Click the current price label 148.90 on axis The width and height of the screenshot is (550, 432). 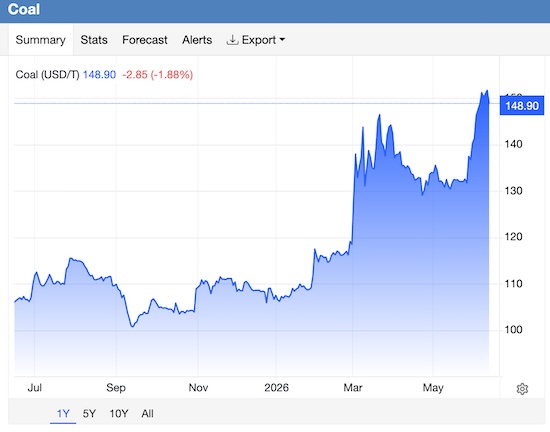click(x=522, y=106)
